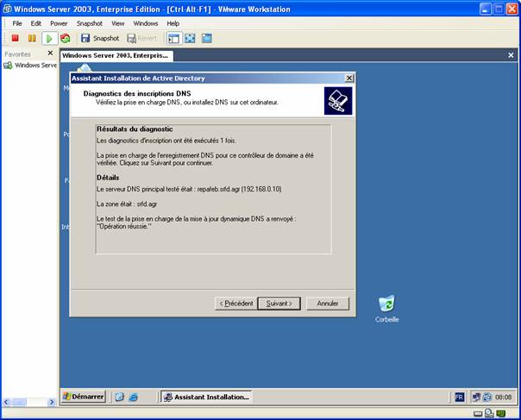Click the FR language indicator

tap(459, 397)
